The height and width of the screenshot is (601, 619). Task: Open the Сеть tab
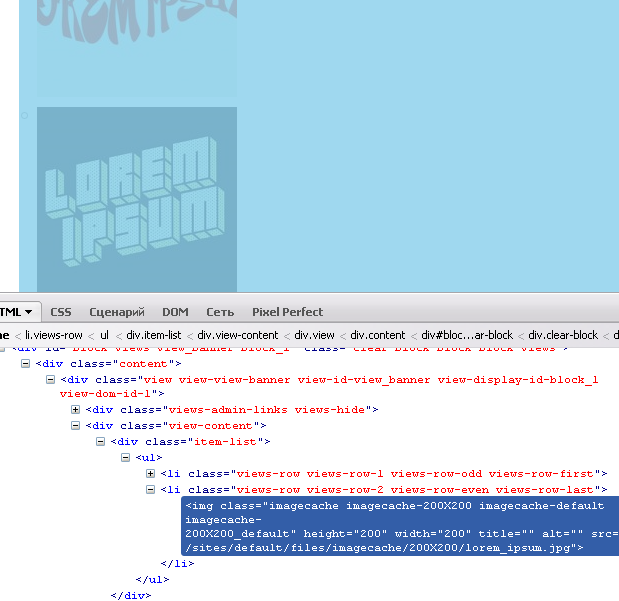point(220,312)
